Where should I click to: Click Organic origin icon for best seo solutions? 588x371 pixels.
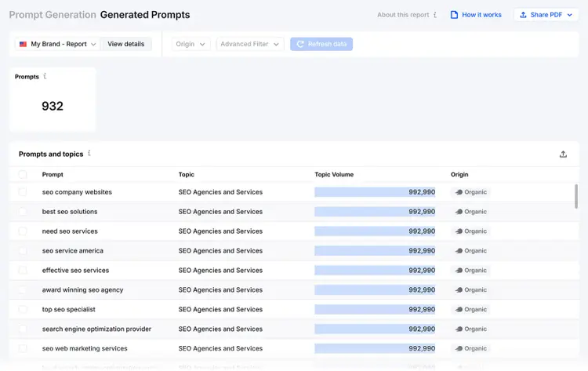(459, 212)
